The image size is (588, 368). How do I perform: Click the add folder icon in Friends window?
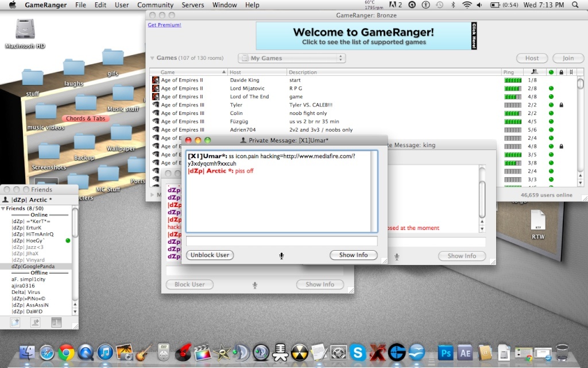pos(16,322)
